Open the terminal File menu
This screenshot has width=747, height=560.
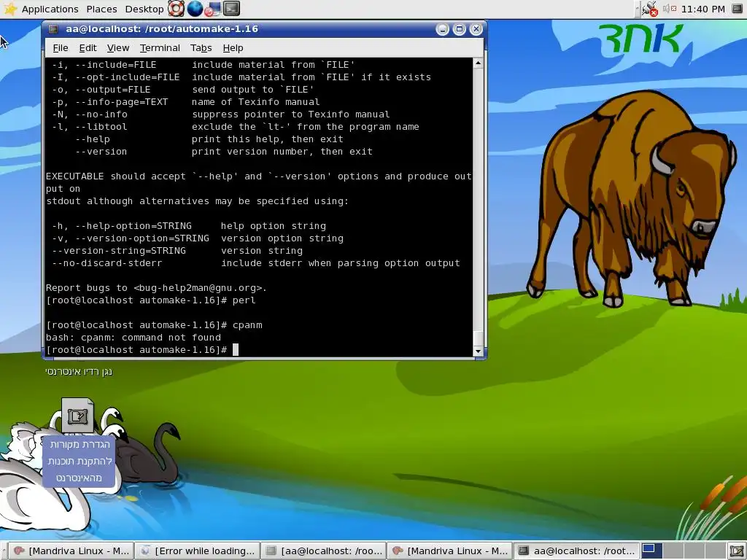[x=61, y=47]
